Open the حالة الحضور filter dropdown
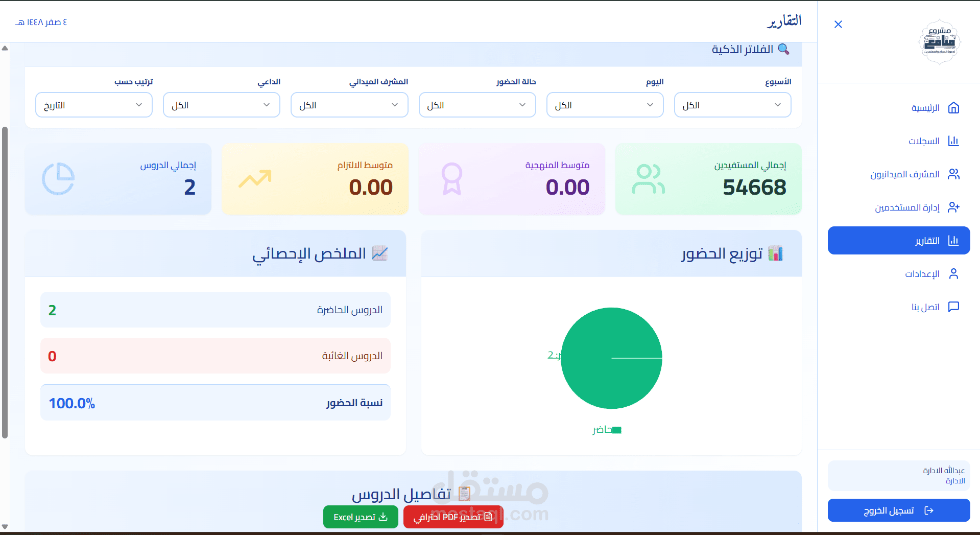Image resolution: width=980 pixels, height=535 pixels. coord(477,105)
